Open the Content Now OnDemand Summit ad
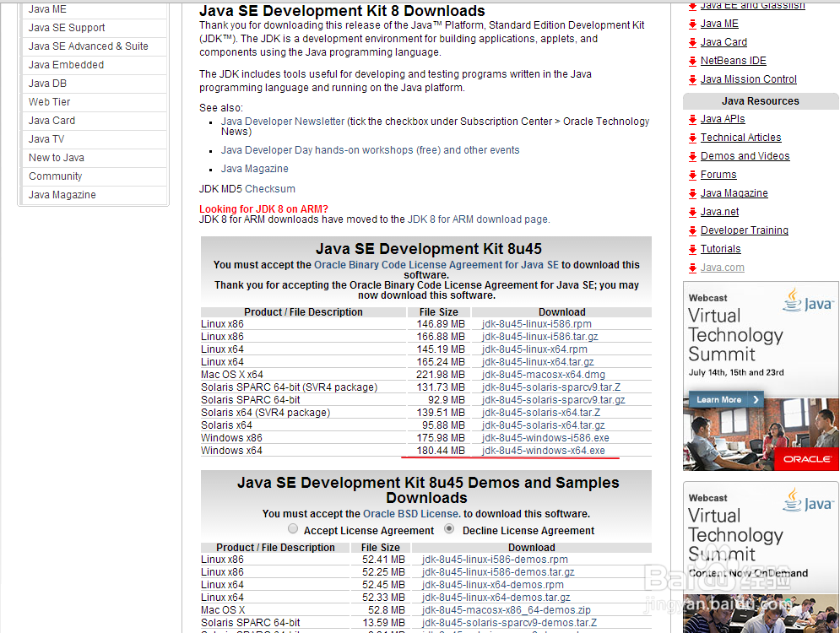 [761, 557]
